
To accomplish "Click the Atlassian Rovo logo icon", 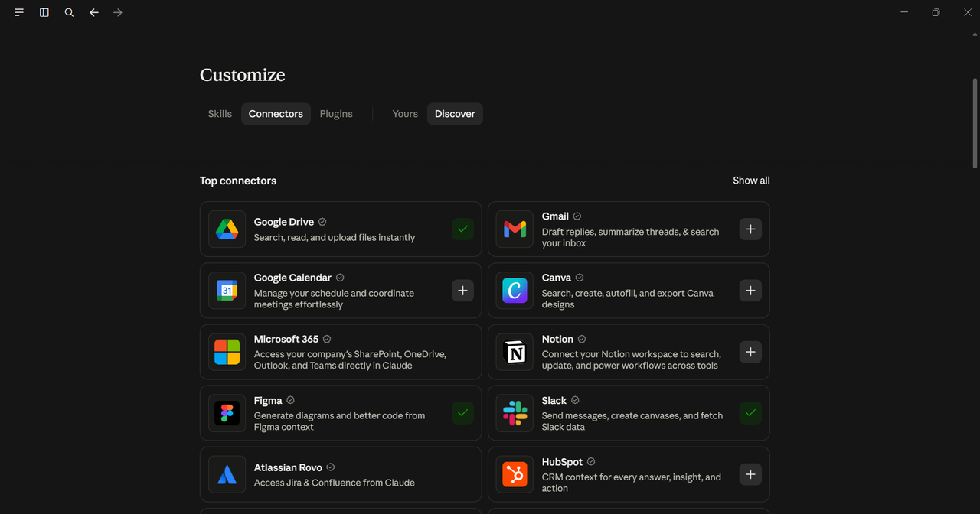I will coord(227,474).
